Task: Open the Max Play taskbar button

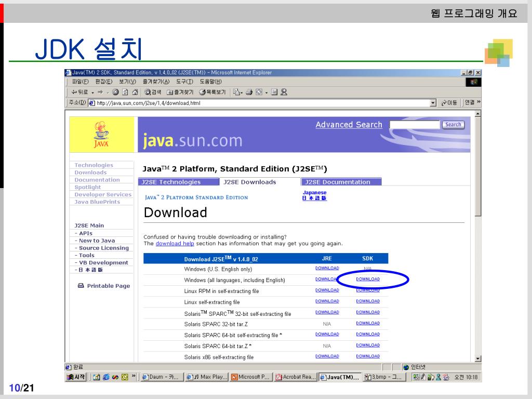Action: coord(207,377)
